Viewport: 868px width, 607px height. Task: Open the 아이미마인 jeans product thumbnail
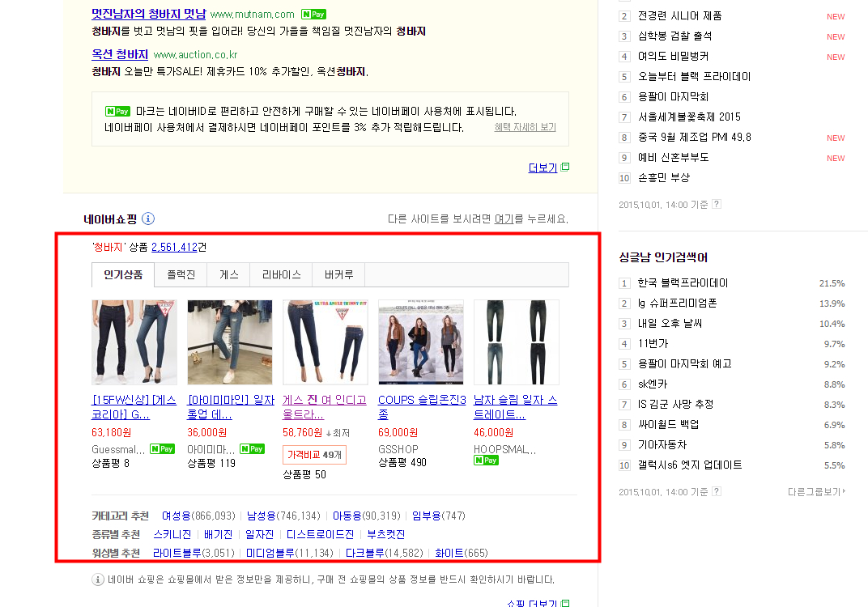(230, 342)
